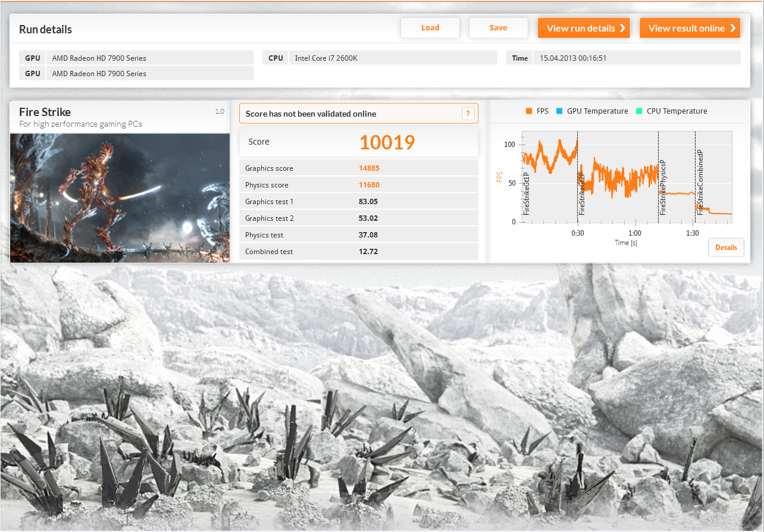Click the Physics score label
Image resolution: width=764 pixels, height=532 pixels.
[x=267, y=185]
